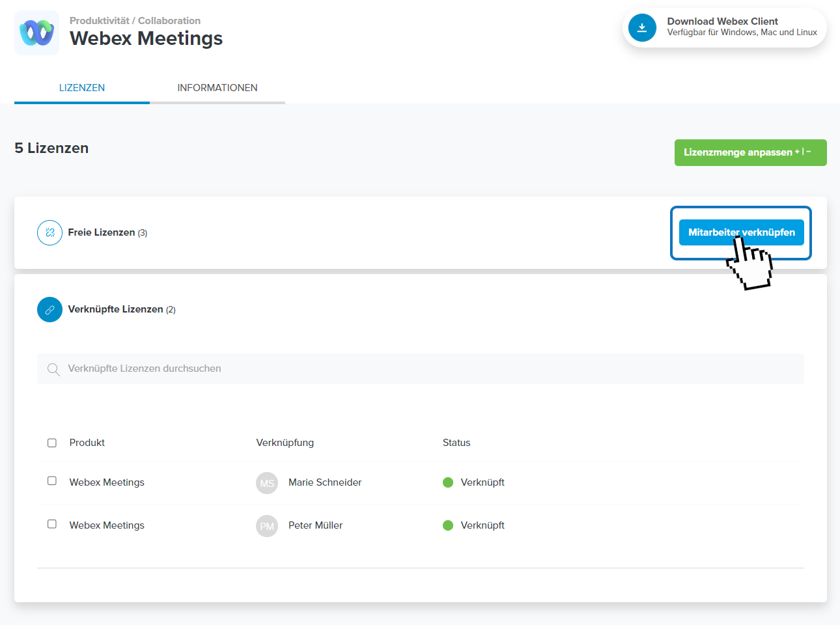840x625 pixels.
Task: Click the MS avatar of Marie Schneider
Action: (x=267, y=483)
